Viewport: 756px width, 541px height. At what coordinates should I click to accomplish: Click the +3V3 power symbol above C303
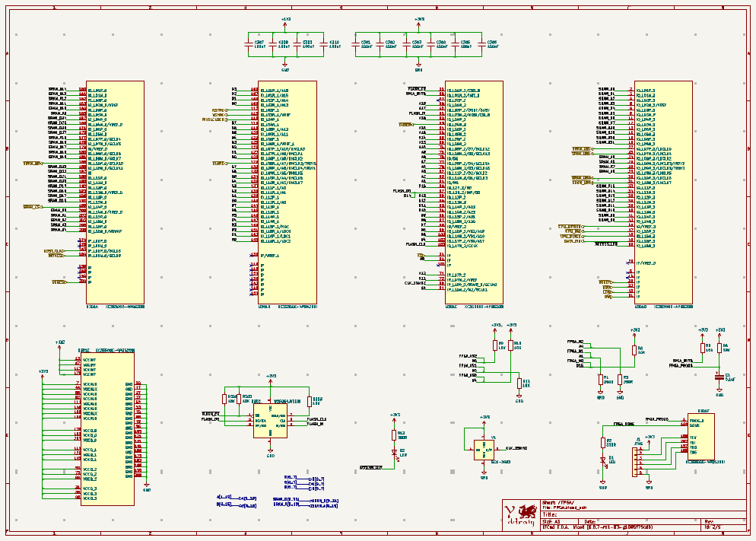[x=418, y=22]
